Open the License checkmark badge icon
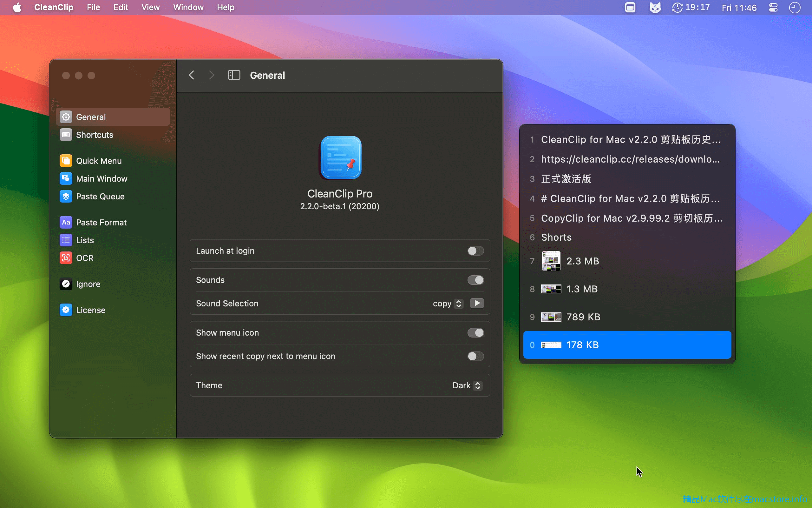 pyautogui.click(x=66, y=310)
